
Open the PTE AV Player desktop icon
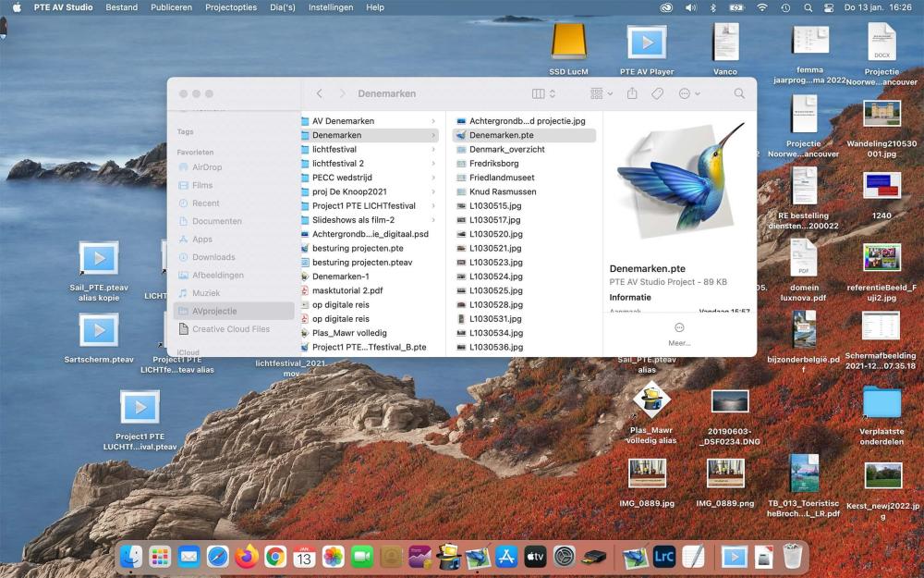[x=647, y=43]
